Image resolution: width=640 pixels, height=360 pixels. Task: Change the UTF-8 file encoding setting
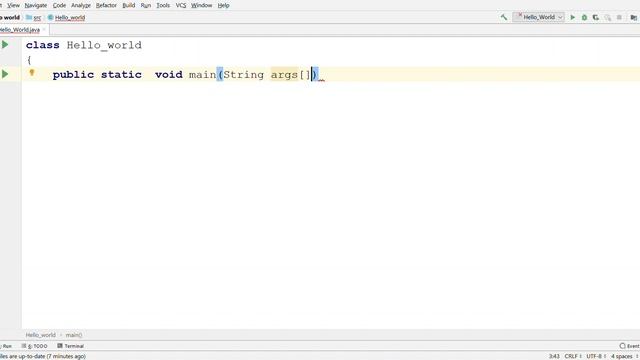click(596, 356)
